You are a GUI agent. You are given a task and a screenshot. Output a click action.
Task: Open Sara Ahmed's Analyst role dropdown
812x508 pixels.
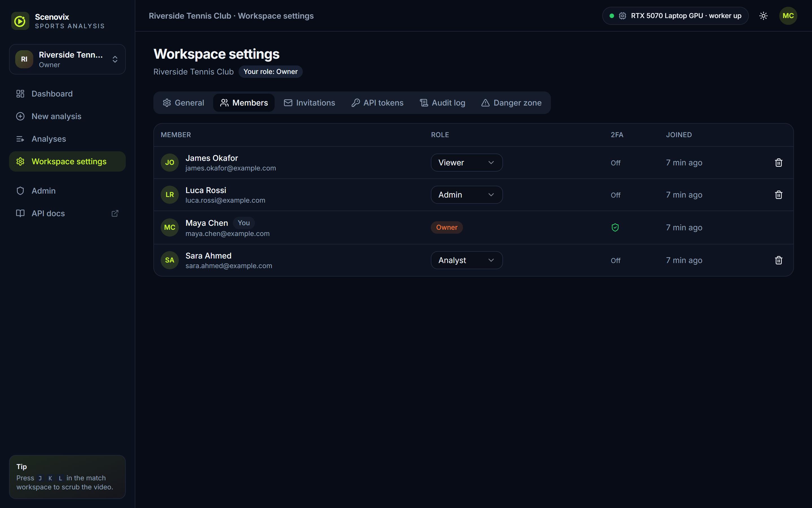pos(467,260)
